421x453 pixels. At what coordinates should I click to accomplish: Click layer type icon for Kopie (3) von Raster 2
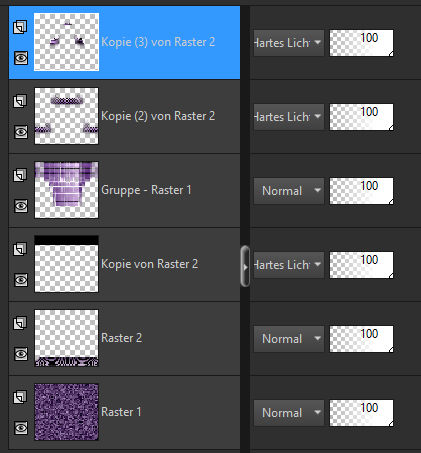coord(20,27)
